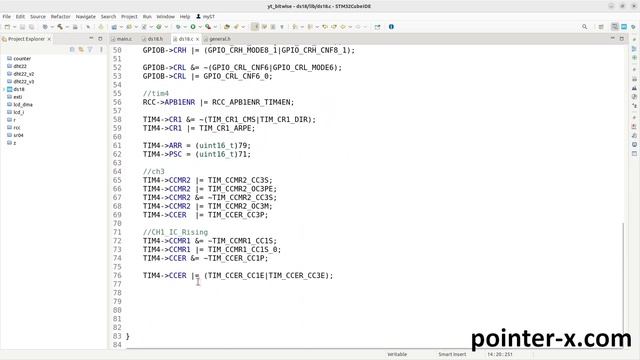Open the Source menu
640x360 pixels.
coord(38,17)
